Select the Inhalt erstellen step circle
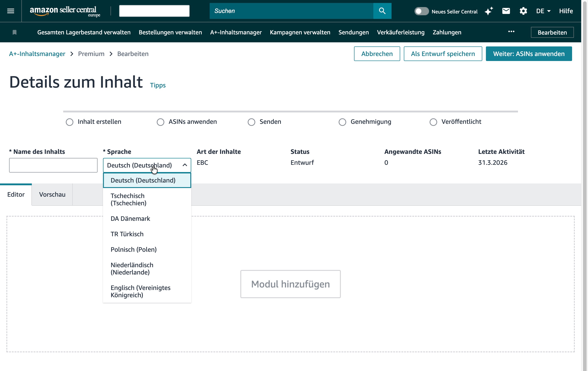This screenshot has height=371, width=588. coord(69,122)
